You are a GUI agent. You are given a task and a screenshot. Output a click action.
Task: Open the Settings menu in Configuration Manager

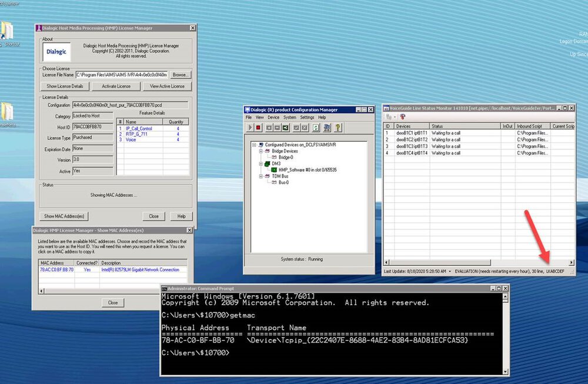click(x=307, y=118)
